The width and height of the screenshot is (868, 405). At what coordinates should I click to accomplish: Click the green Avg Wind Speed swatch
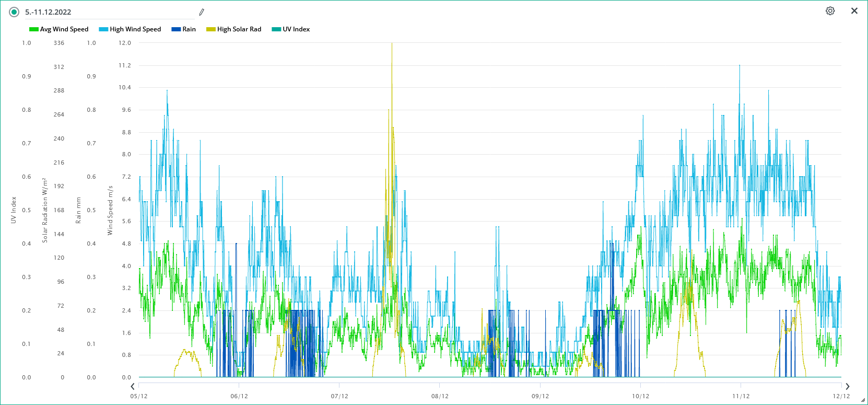(34, 29)
